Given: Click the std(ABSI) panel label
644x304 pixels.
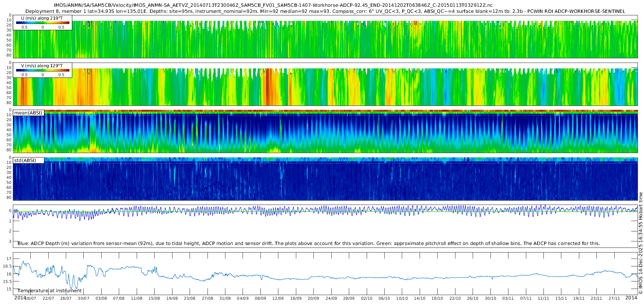Looking at the screenshot, I should pos(28,161).
